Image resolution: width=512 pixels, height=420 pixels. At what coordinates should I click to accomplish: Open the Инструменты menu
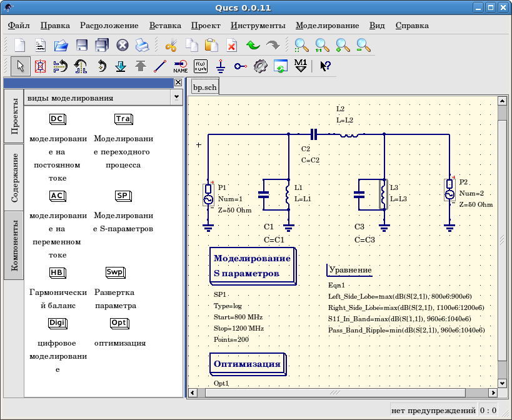pos(258,26)
